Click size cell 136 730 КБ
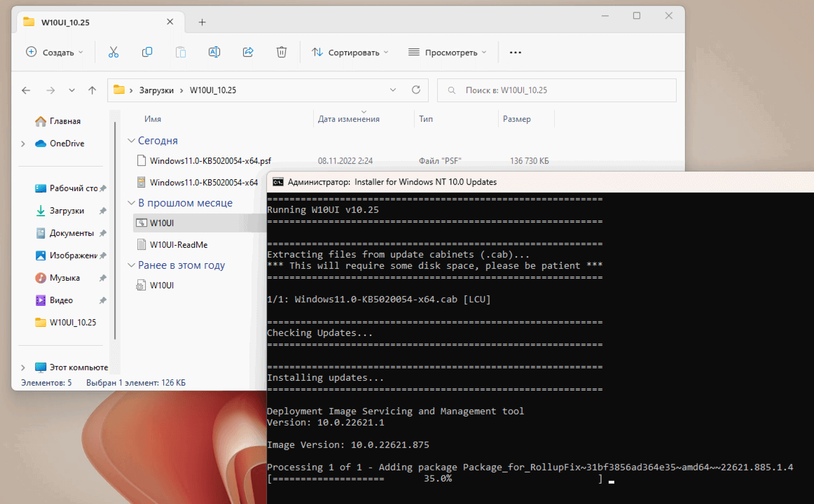Screen dimensions: 814x504 coord(529,161)
